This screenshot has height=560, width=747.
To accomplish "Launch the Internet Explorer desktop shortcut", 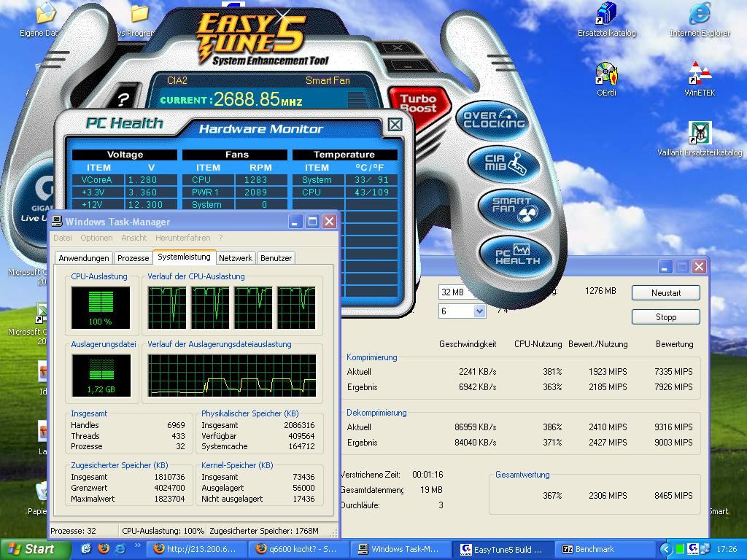I will pyautogui.click(x=700, y=19).
